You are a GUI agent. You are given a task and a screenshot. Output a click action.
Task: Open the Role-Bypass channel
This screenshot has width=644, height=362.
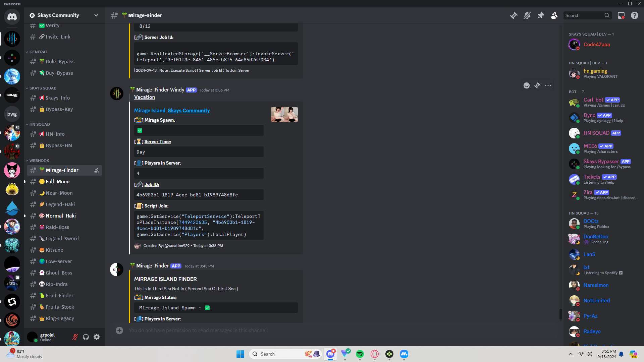pyautogui.click(x=64, y=62)
